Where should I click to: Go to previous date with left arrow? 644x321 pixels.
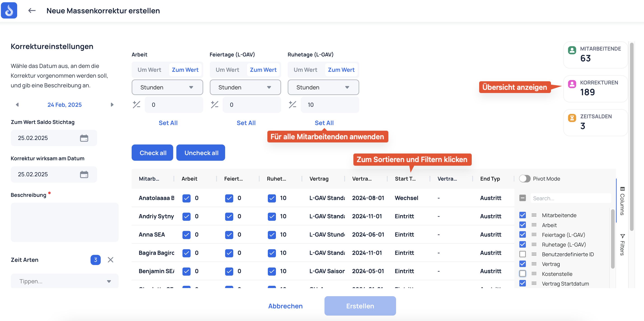coord(17,105)
